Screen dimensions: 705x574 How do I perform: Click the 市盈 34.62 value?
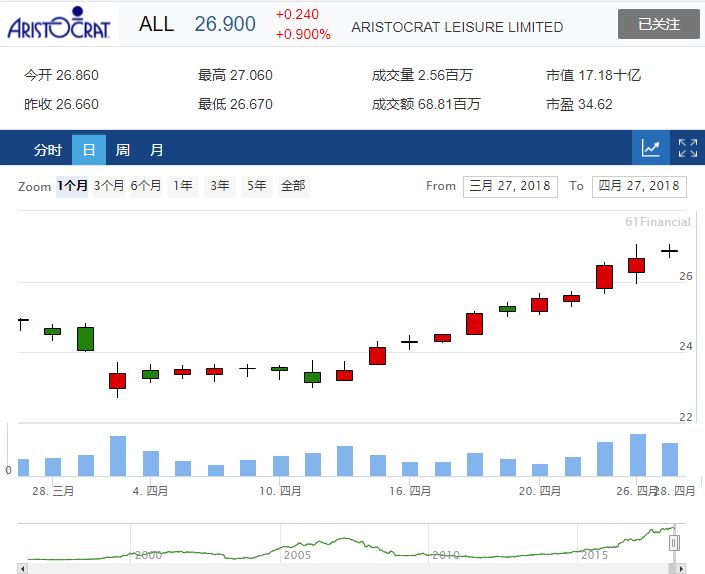pos(579,104)
